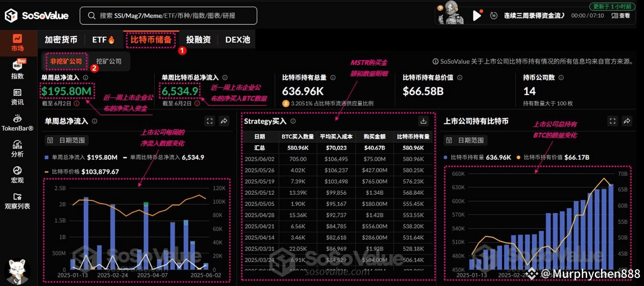Share the 单周总净流入 chart
Viewport: 644px width, 286px height.
point(224,121)
